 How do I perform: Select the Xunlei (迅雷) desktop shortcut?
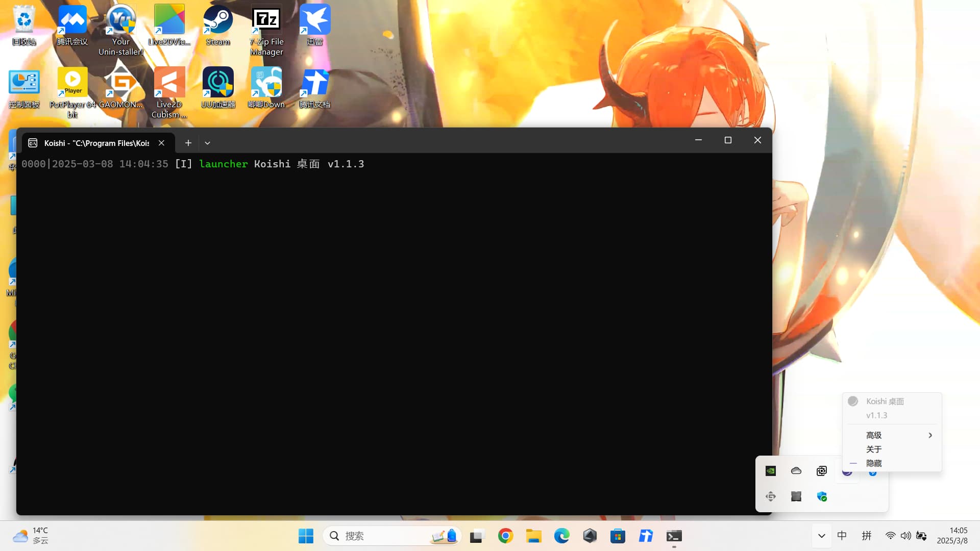pos(315,26)
